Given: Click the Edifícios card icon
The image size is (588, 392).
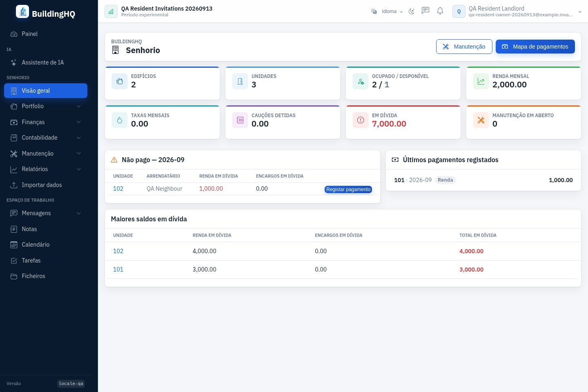Looking at the screenshot, I should pyautogui.click(x=120, y=81).
